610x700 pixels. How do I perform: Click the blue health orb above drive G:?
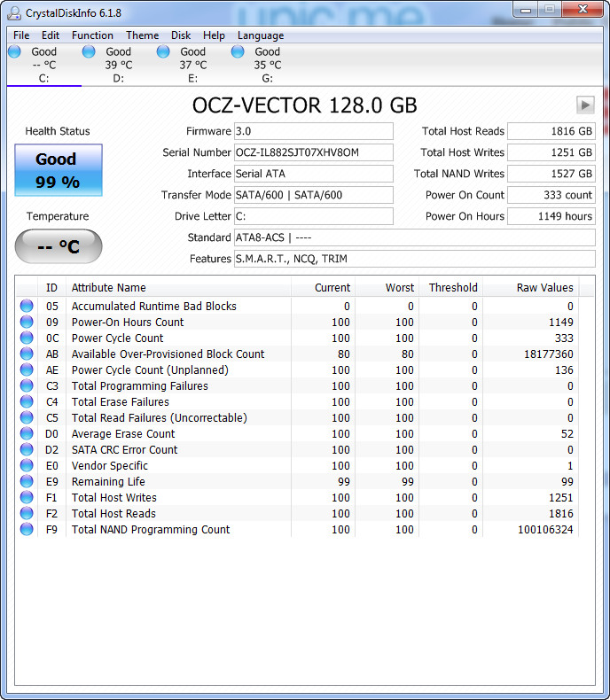click(x=238, y=51)
